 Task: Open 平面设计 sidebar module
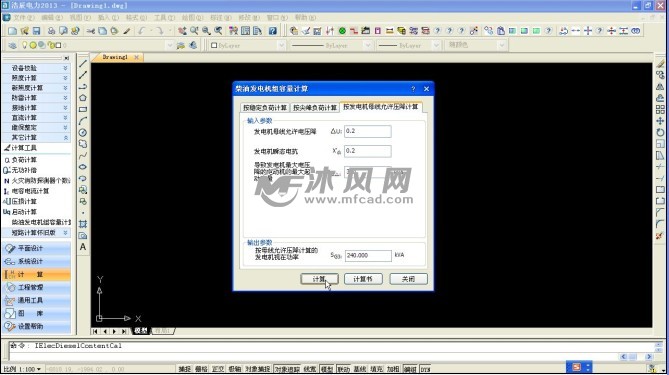coord(36,248)
